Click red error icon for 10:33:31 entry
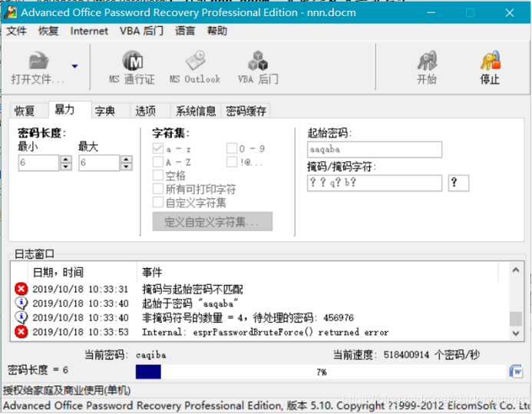The height and width of the screenshot is (414, 532). point(21,289)
